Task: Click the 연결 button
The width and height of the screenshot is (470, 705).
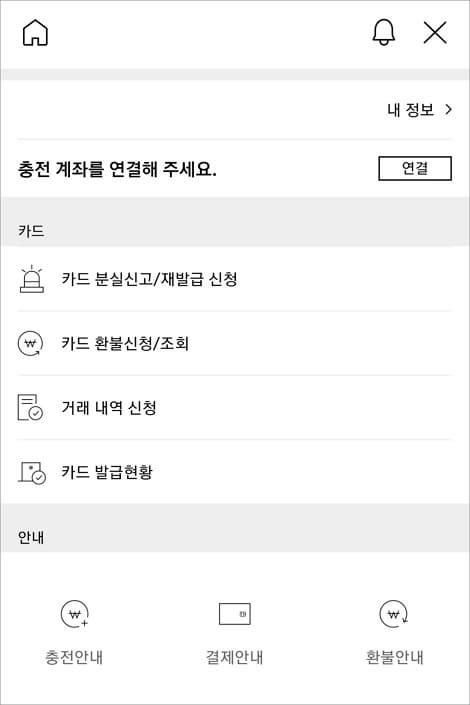Action: pyautogui.click(x=415, y=168)
